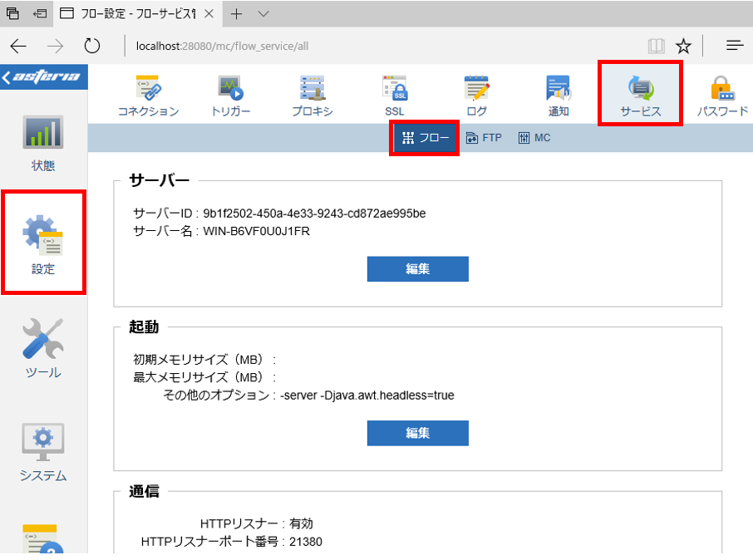Switch to the フロー sub-tab
The height and width of the screenshot is (560, 753).
click(x=425, y=138)
